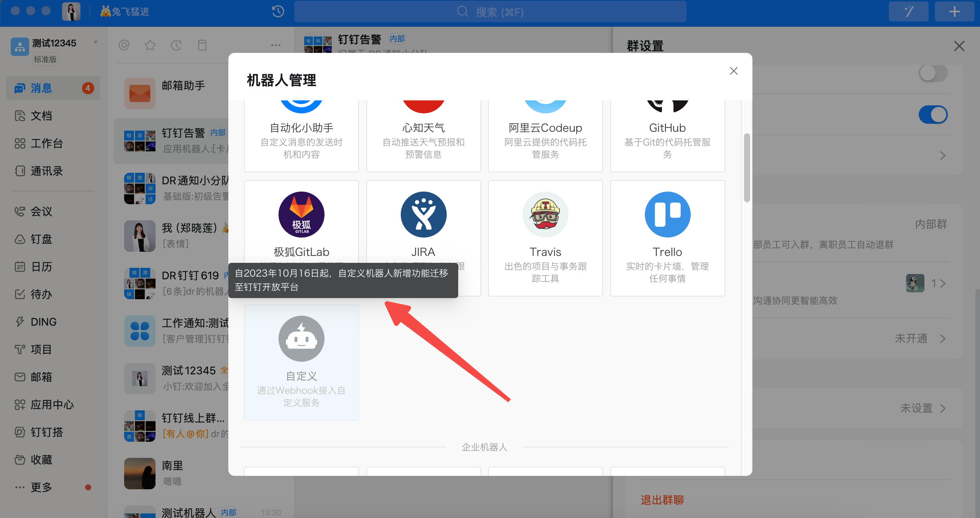This screenshot has width=980, height=518.
Task: Click the 钉钉告警 chat header avatar
Action: 318,44
